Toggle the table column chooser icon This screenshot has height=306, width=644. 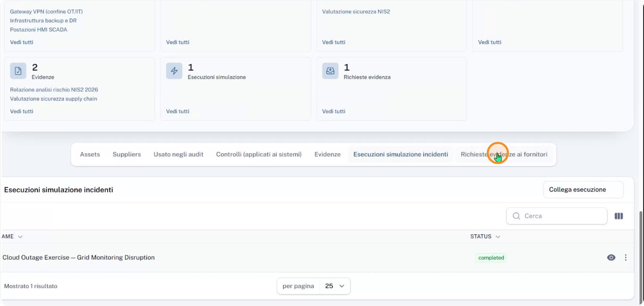[x=619, y=216]
